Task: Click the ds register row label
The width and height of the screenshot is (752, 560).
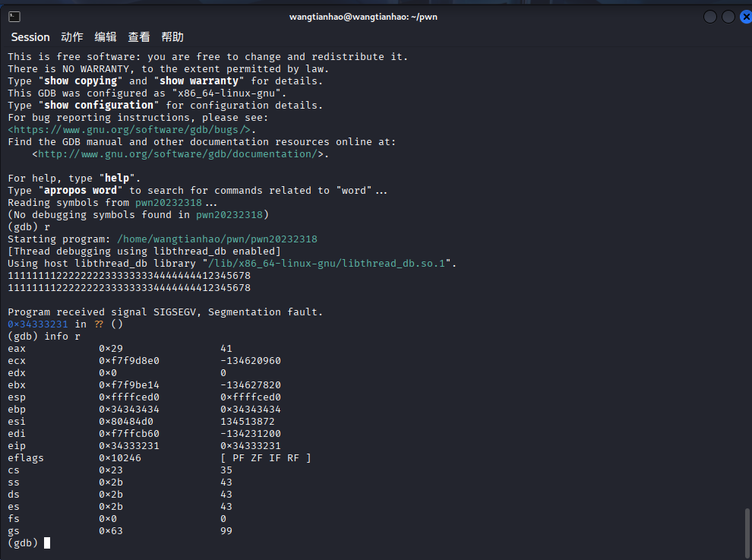Action: pos(14,494)
